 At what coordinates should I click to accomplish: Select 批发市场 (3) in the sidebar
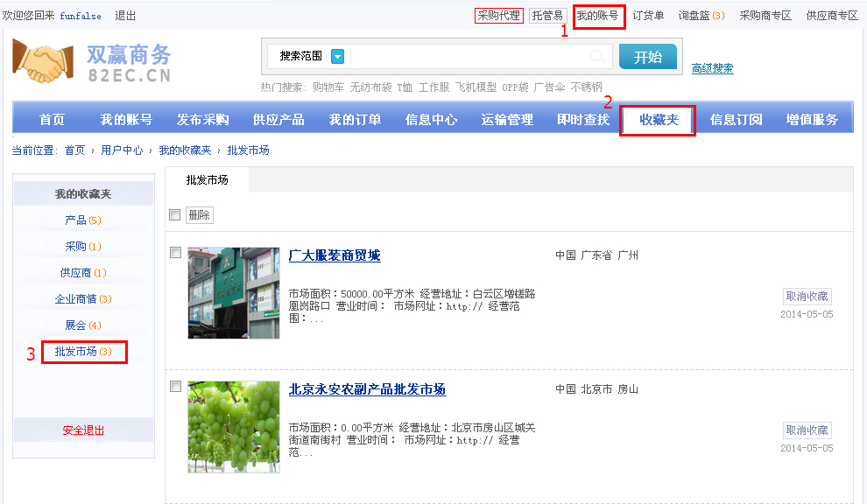83,352
